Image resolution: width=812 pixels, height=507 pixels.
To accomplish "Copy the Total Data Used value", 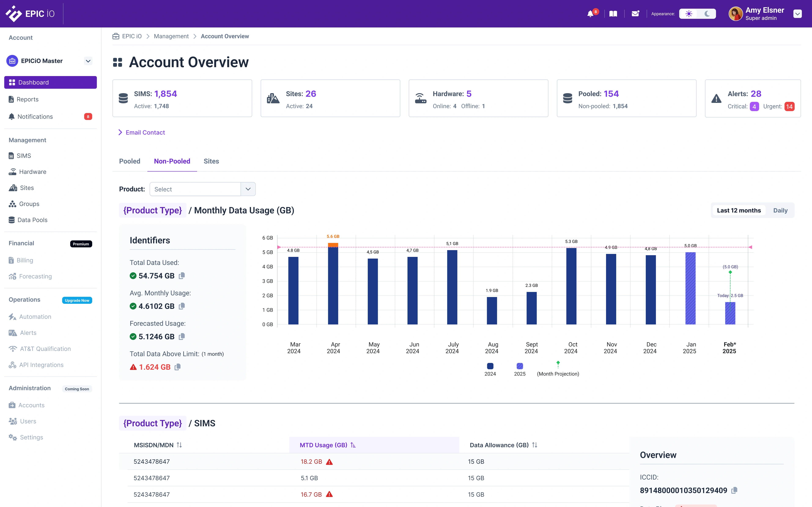I will point(182,276).
